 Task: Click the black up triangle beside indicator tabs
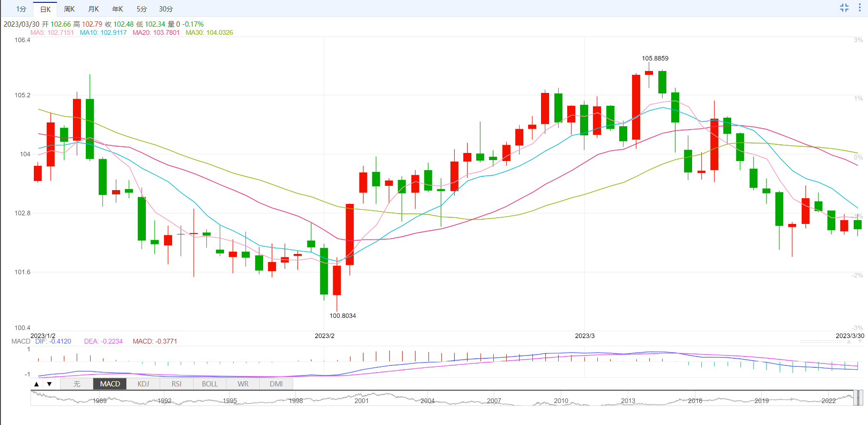(37, 384)
